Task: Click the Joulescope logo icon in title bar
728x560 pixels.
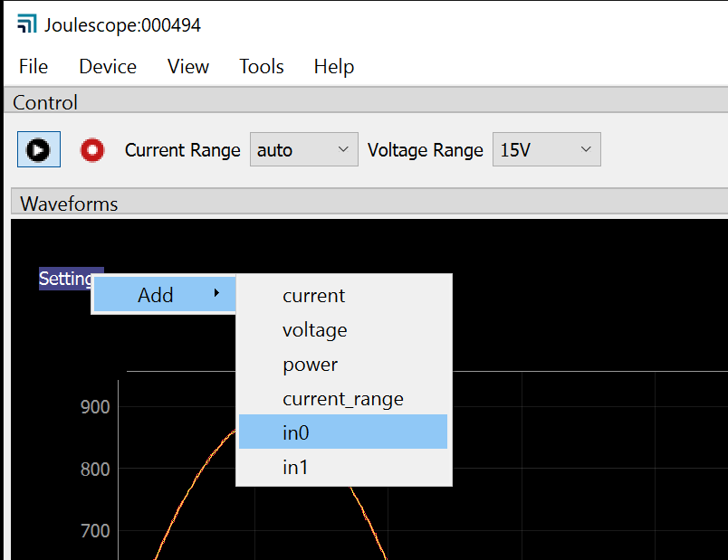Action: click(x=27, y=24)
